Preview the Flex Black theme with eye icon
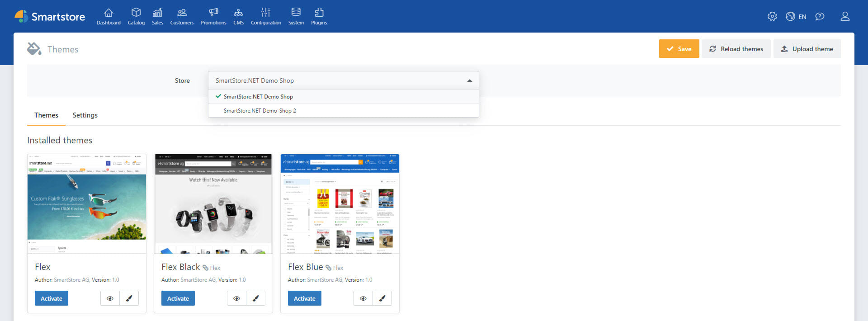Viewport: 868px width, 321px height. click(x=236, y=298)
